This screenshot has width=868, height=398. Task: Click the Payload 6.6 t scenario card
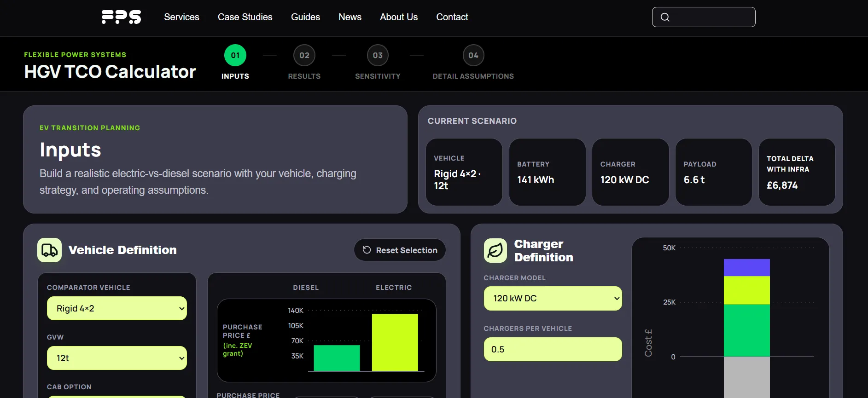coord(714,172)
